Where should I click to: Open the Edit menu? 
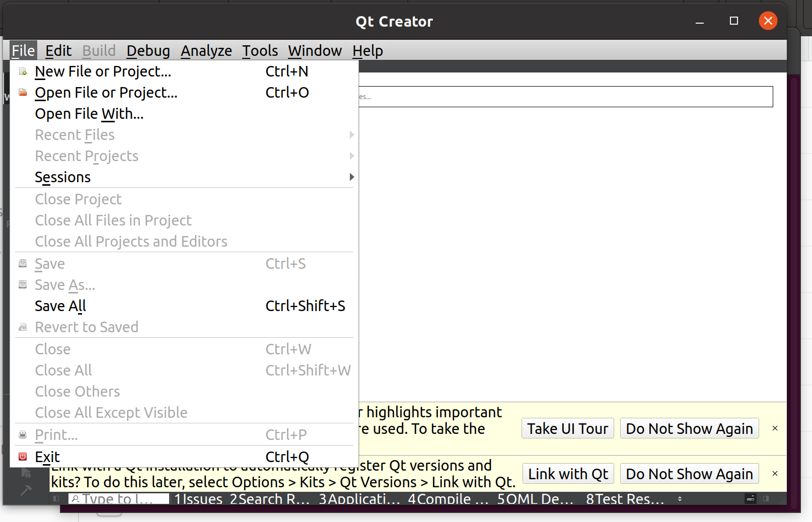(58, 51)
